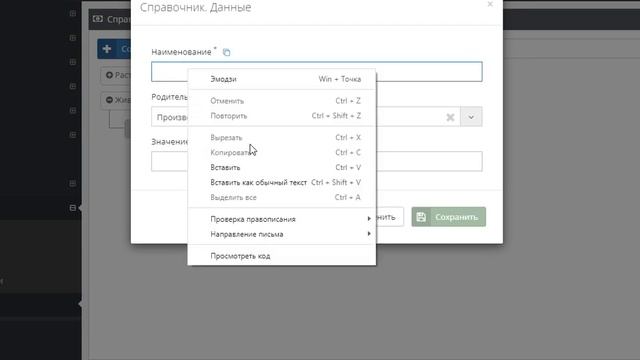The width and height of the screenshot is (640, 360).
Task: Click the Сохранить button
Action: [x=449, y=217]
